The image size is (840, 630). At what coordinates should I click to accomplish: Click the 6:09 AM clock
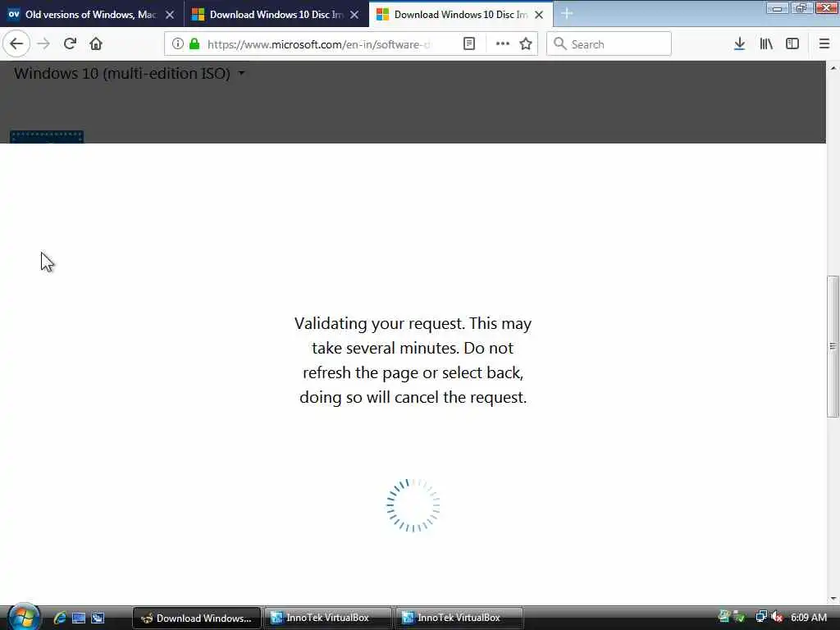coord(808,618)
